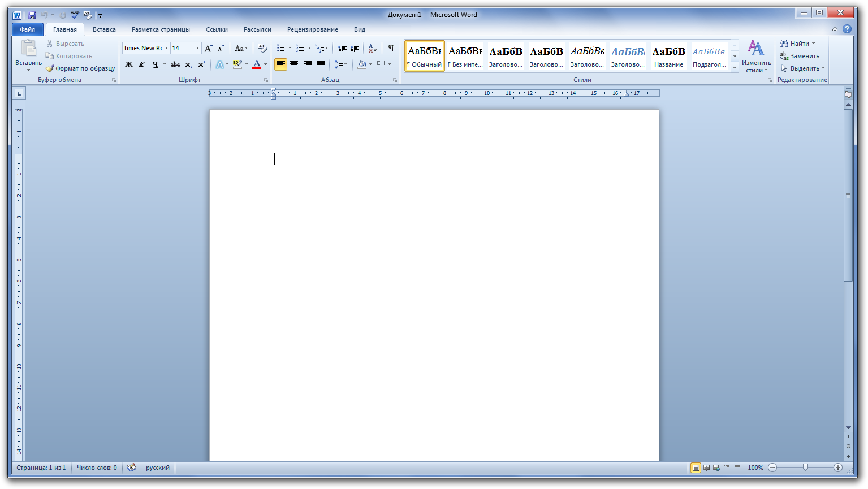Click the Save icon in quick access toolbar
Image resolution: width=868 pixels, height=489 pixels.
(x=32, y=15)
